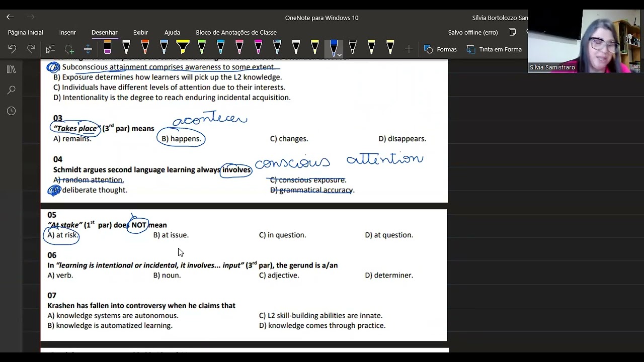The image size is (644, 362).
Task: Click the "NOT" word in question 05
Action: point(138,225)
